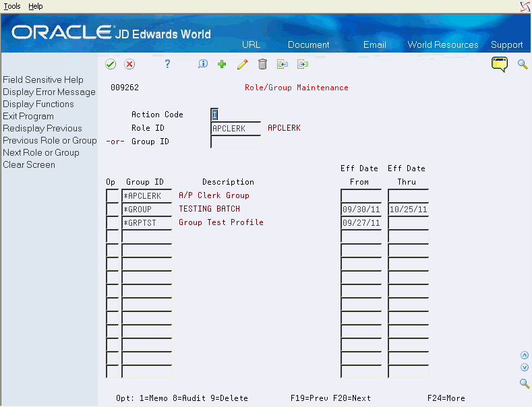Select Previous Role or Group
The width and height of the screenshot is (532, 407).
coord(50,140)
